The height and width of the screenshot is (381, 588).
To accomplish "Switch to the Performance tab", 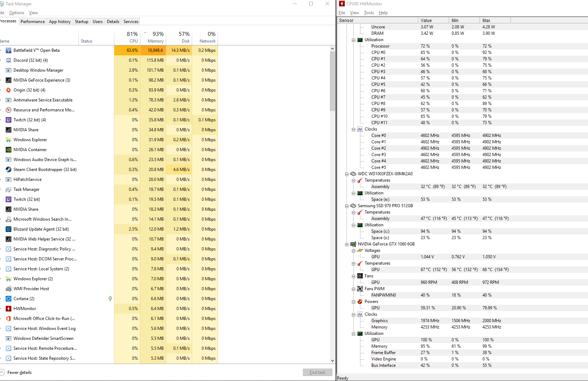I will [33, 22].
